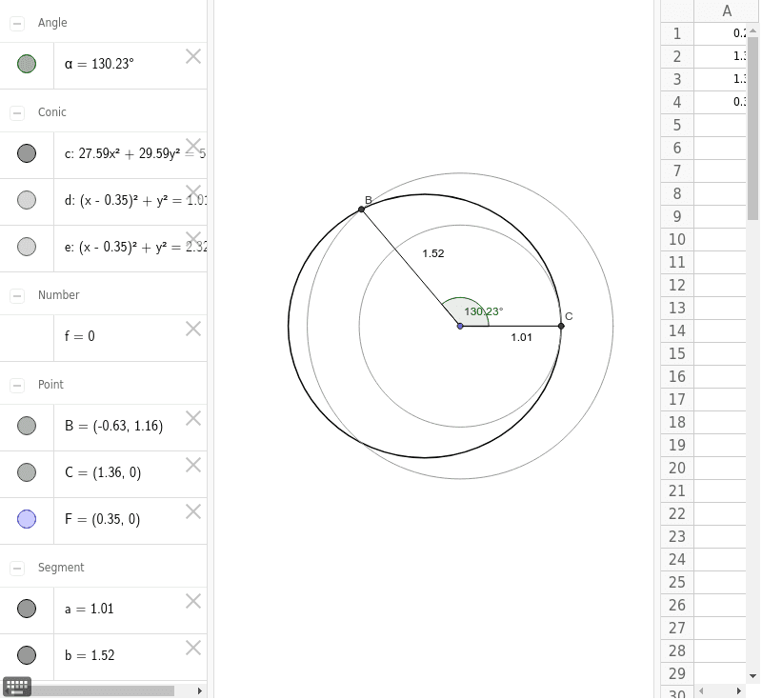Delete point C using the × icon

tap(193, 465)
